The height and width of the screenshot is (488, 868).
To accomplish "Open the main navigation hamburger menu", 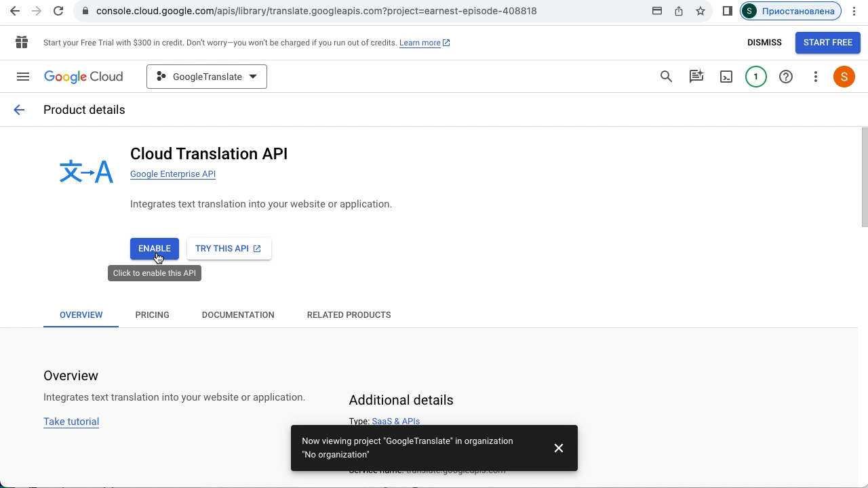I will [23, 77].
